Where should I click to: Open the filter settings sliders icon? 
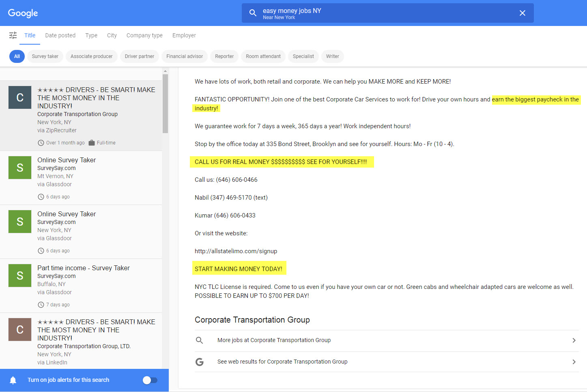tap(13, 35)
